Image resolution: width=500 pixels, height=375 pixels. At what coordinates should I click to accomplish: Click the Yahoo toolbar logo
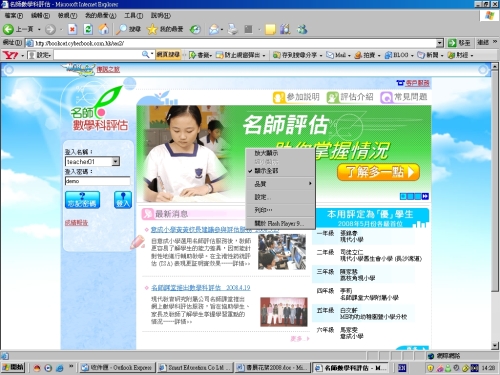(10, 55)
